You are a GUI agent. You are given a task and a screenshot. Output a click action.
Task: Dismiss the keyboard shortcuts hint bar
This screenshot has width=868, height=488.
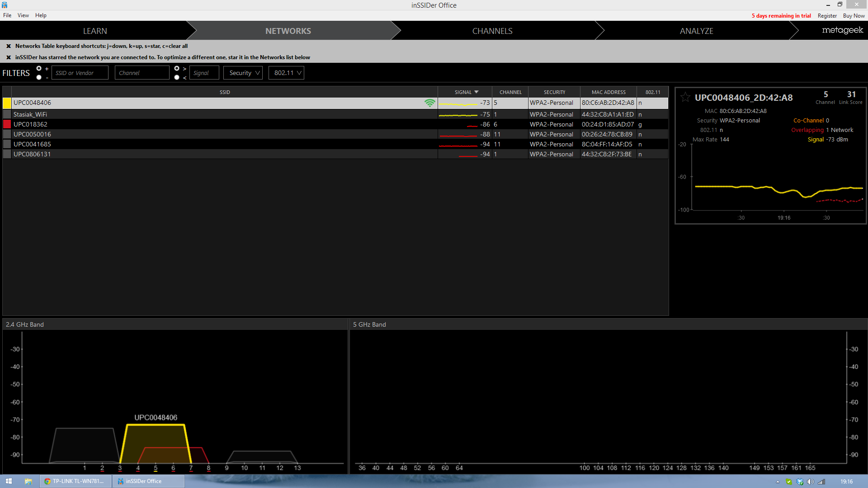point(9,46)
